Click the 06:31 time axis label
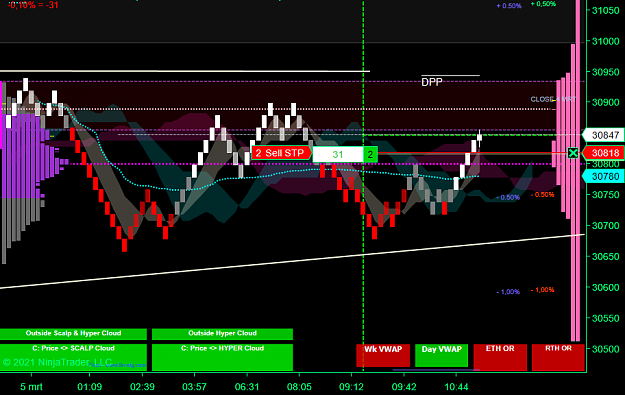Screen dimensions: 625x395 247,387
